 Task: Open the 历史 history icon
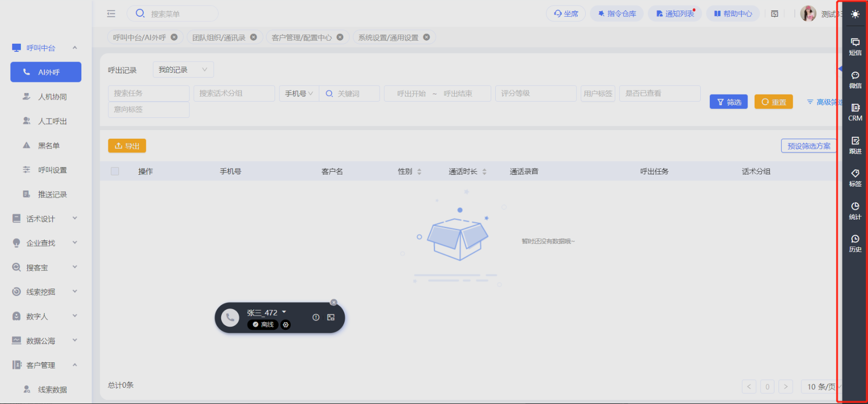855,243
